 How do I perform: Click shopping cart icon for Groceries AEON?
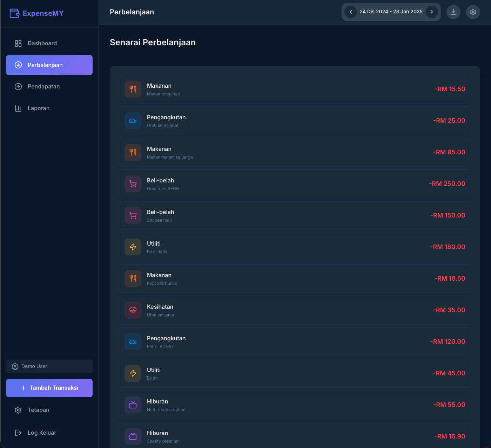pyautogui.click(x=133, y=184)
